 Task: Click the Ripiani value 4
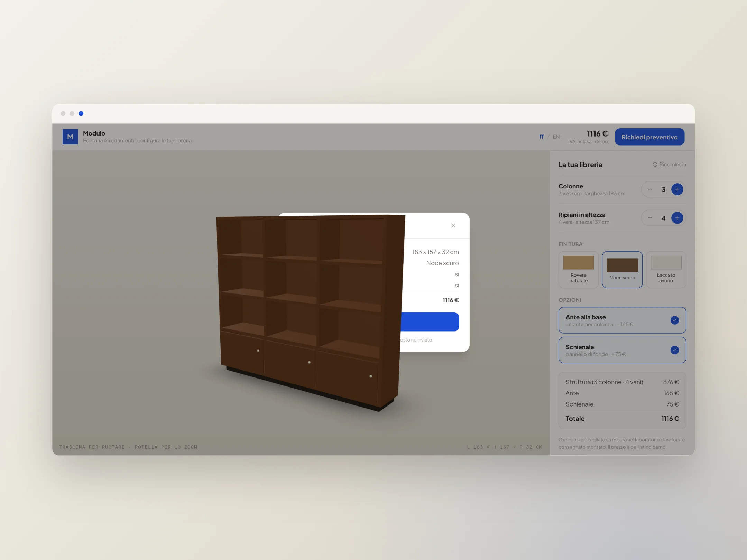coord(663,218)
